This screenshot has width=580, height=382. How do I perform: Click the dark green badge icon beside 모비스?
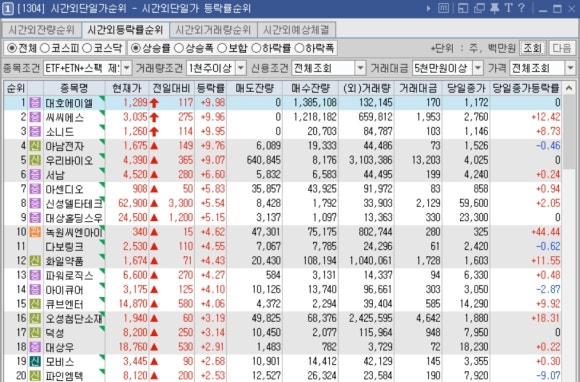point(35,361)
